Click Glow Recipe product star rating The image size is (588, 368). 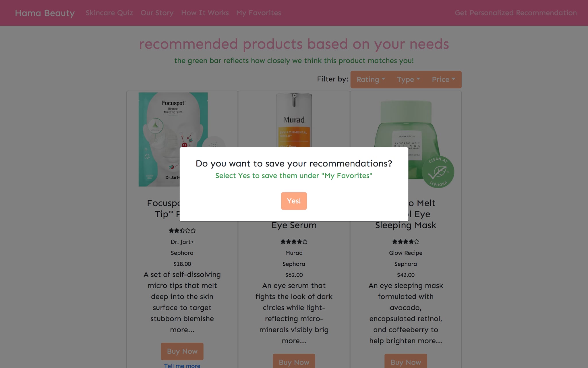(405, 242)
